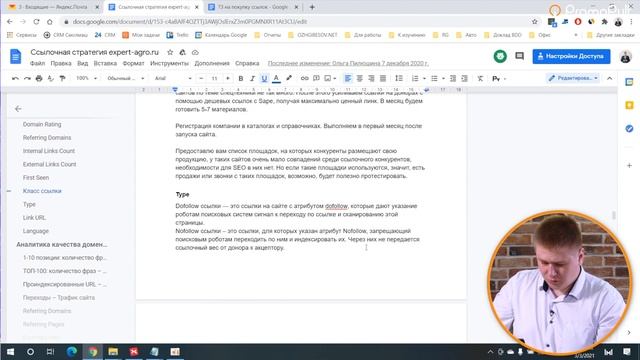Apply numbered list
The image size is (640, 360).
[x=415, y=78]
